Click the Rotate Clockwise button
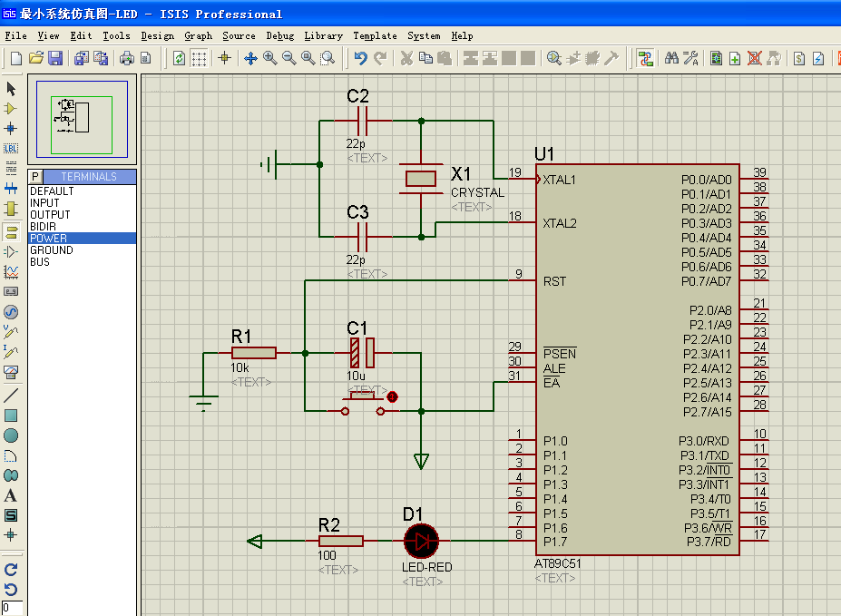Screen dimensions: 841x616 pyautogui.click(x=11, y=570)
